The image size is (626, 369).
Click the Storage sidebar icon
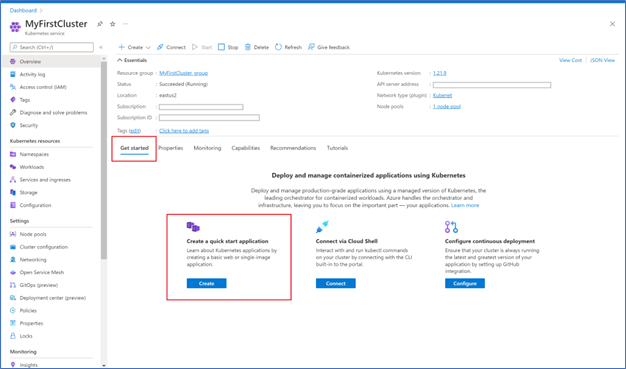[x=13, y=192]
